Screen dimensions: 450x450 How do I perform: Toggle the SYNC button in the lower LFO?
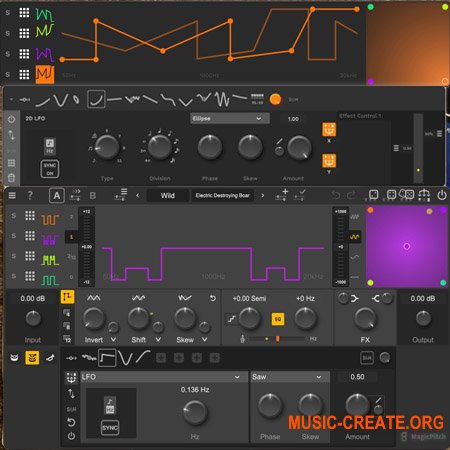point(110,428)
